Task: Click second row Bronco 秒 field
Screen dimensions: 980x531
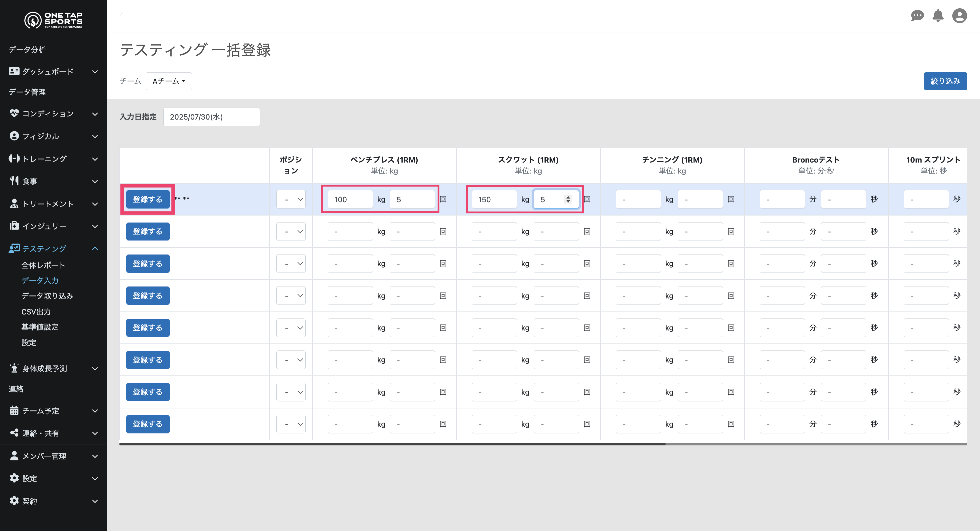Action: (843, 232)
